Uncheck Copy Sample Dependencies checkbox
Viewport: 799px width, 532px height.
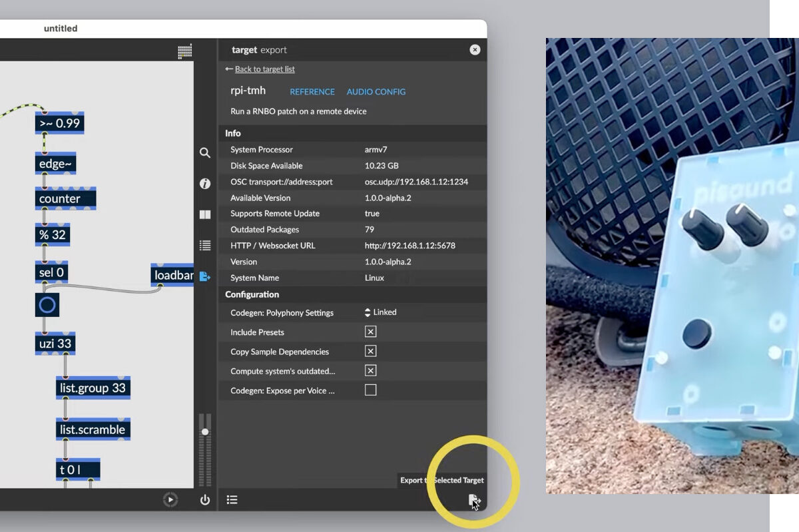(x=371, y=351)
